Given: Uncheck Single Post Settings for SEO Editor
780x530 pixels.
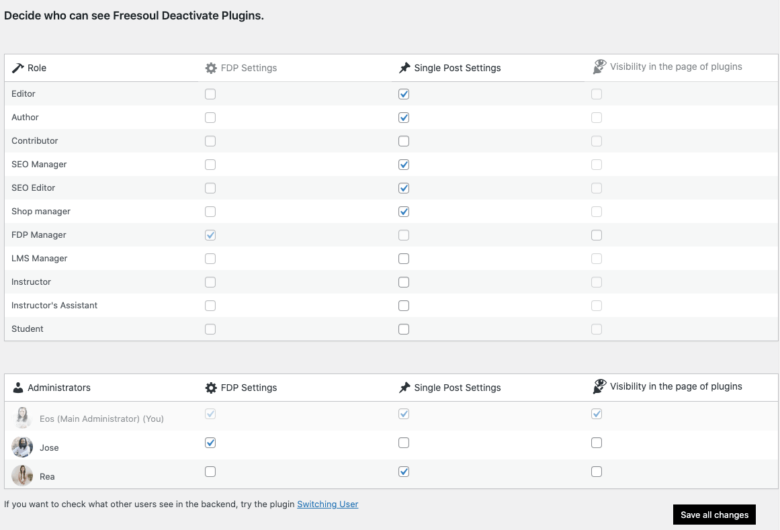Looking at the screenshot, I should pyautogui.click(x=404, y=188).
